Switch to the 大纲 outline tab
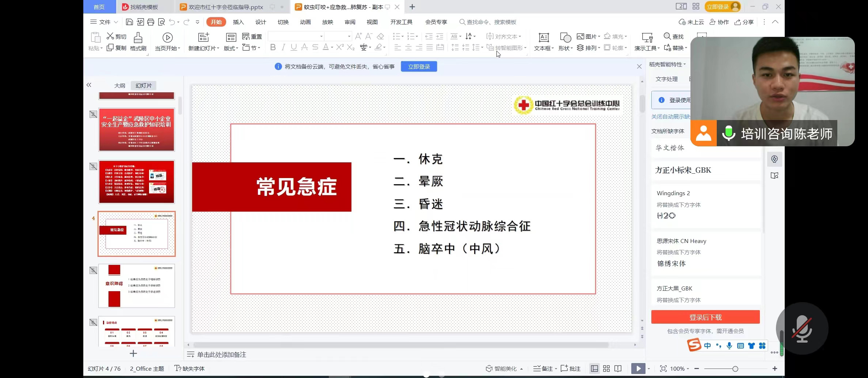Screen dimensions: 868x378 click(x=119, y=85)
